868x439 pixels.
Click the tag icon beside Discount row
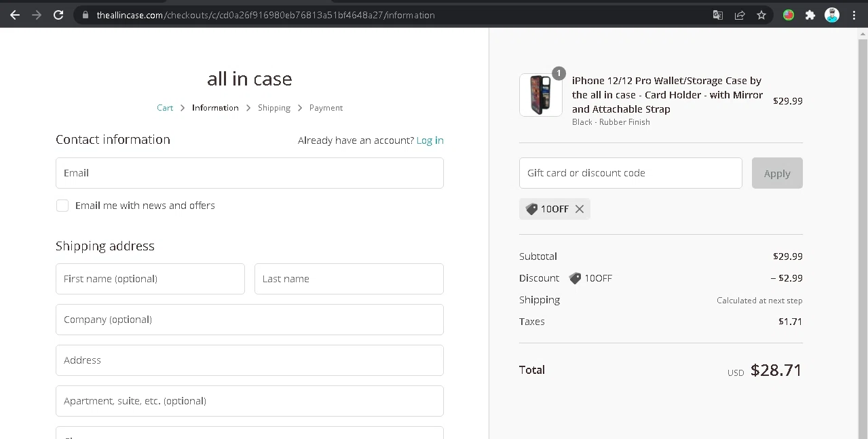575,278
